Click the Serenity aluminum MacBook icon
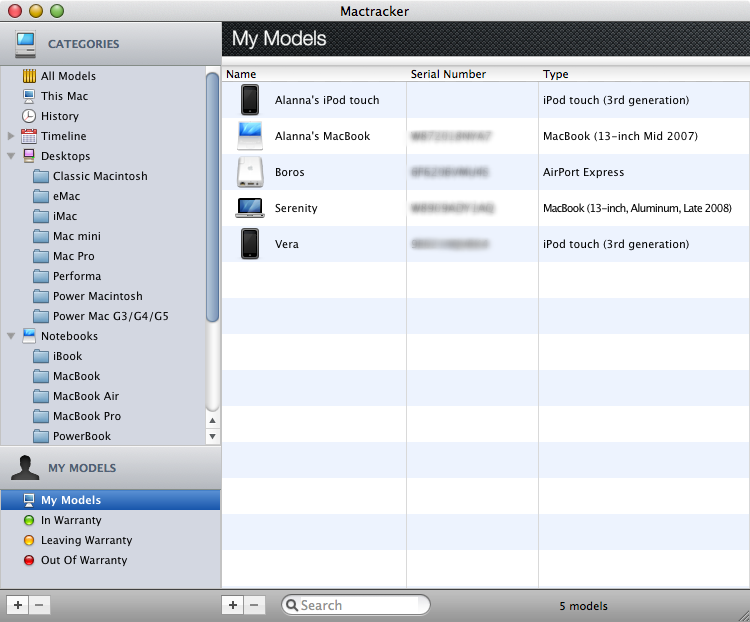750x622 pixels. [250, 208]
